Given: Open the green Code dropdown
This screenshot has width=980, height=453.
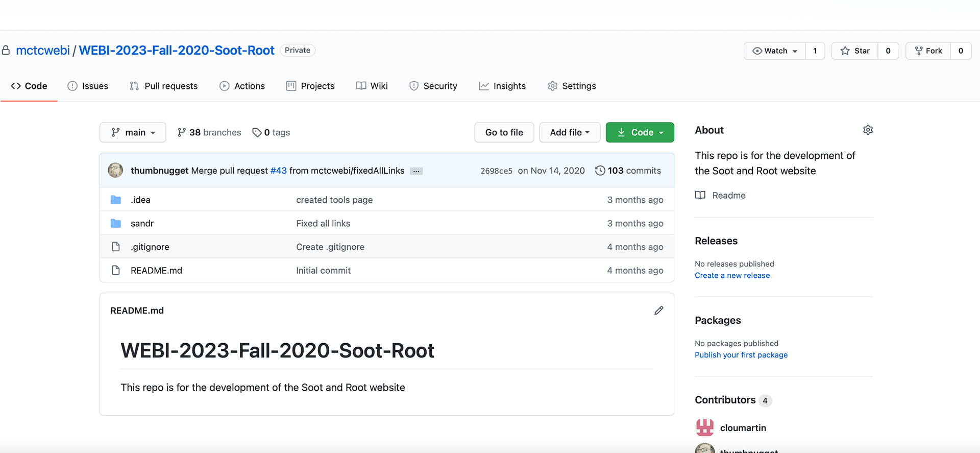Looking at the screenshot, I should (640, 132).
